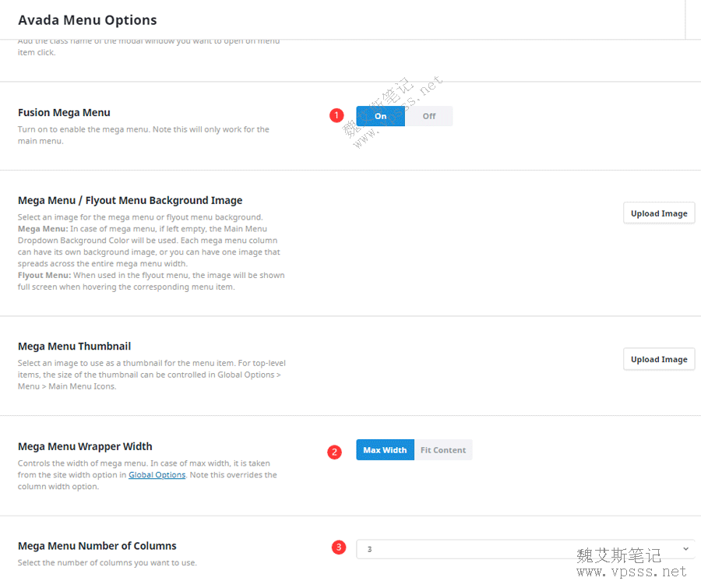The width and height of the screenshot is (701, 588).
Task: Upload image for Mega Menu background
Action: click(x=659, y=213)
